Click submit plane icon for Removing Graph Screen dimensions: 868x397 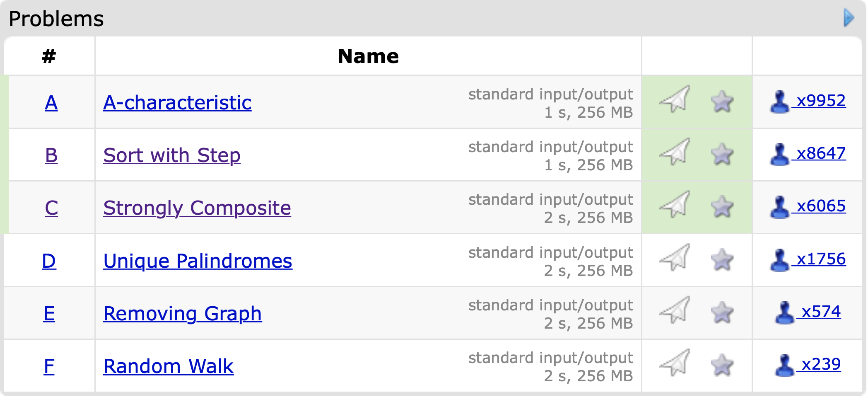(x=675, y=310)
